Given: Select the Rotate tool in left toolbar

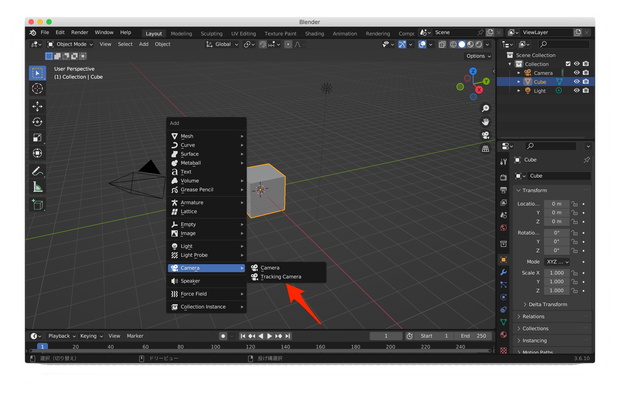Looking at the screenshot, I should 38,122.
